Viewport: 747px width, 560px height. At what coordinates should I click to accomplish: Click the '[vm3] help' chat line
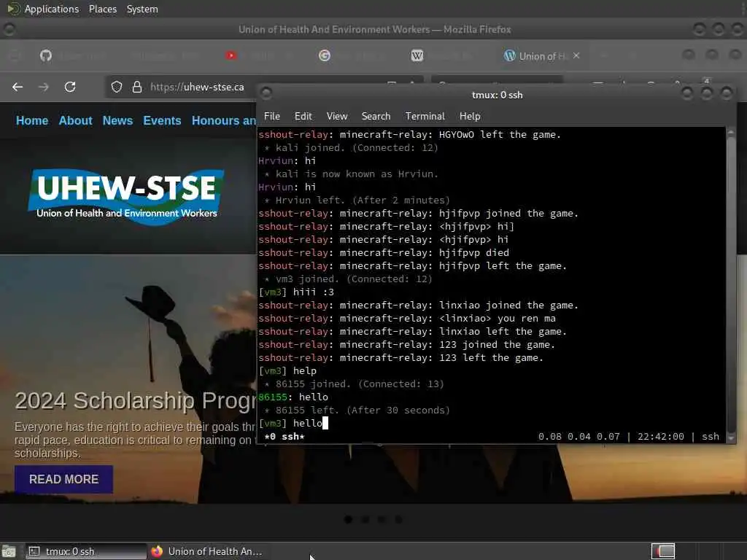[287, 370]
